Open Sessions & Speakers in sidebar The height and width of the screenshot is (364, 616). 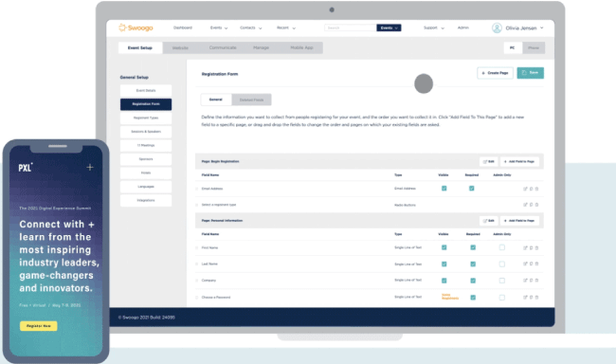click(146, 132)
